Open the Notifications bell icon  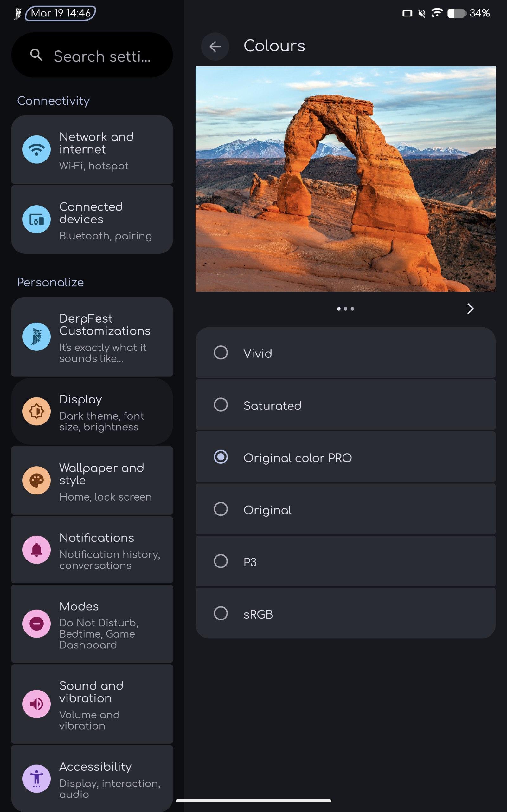[36, 550]
